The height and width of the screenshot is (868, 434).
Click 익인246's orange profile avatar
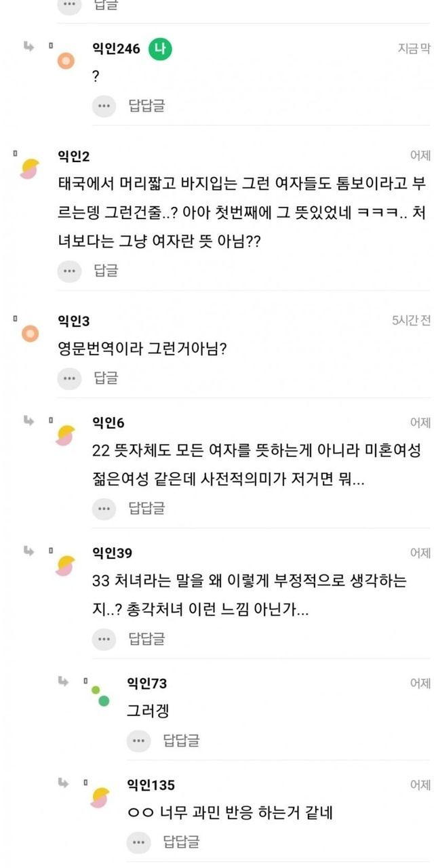tap(66, 62)
